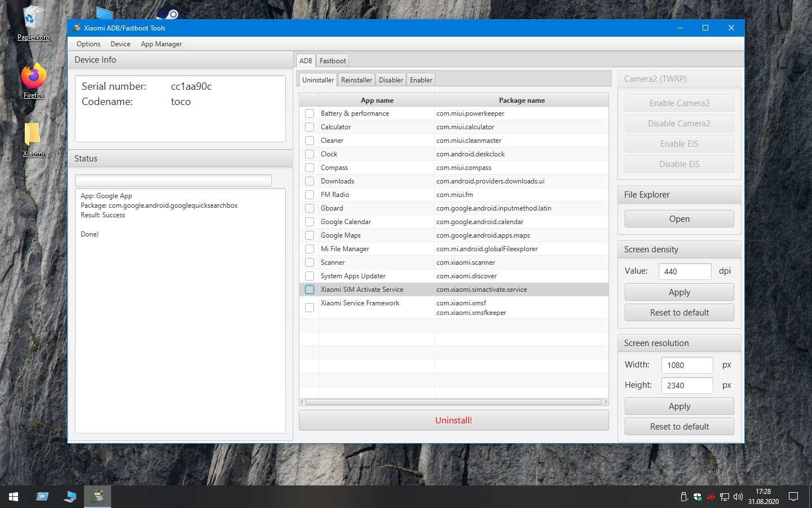
Task: Tick the Calculator app checkbox
Action: click(310, 127)
